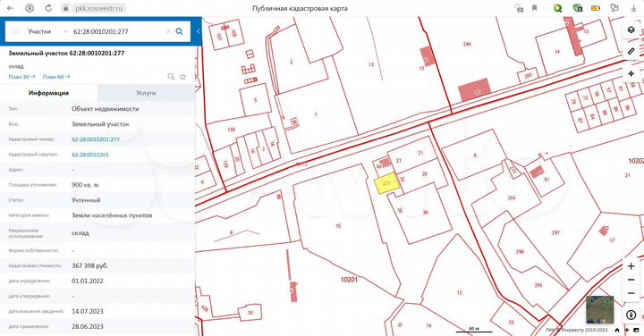The width and height of the screenshot is (644, 336).
Task: Click the 'Учтенный' status value
Action: 86,200
